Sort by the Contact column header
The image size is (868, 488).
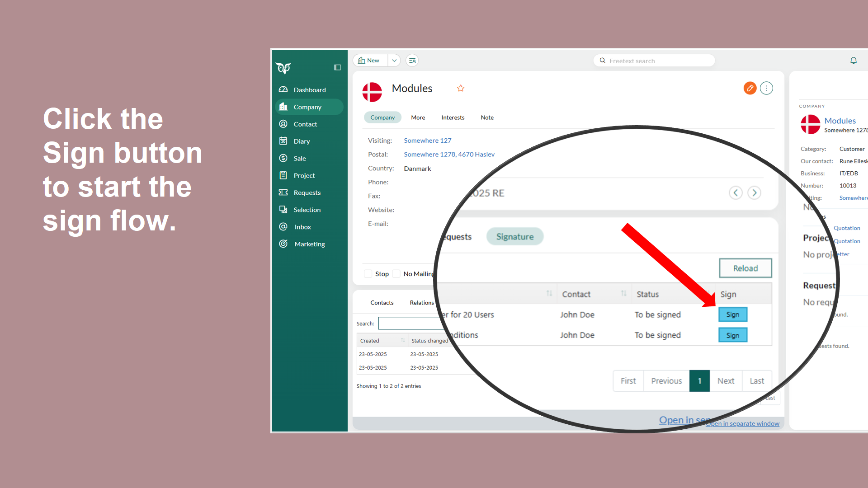pos(594,294)
